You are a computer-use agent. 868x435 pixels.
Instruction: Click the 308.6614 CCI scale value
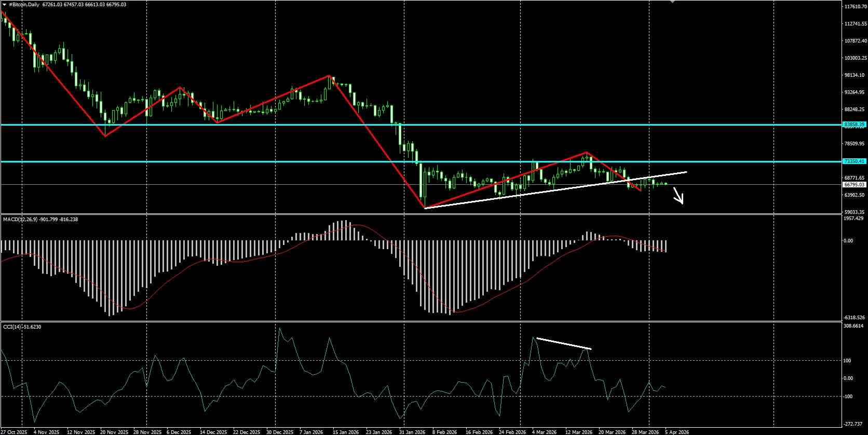pyautogui.click(x=855, y=326)
